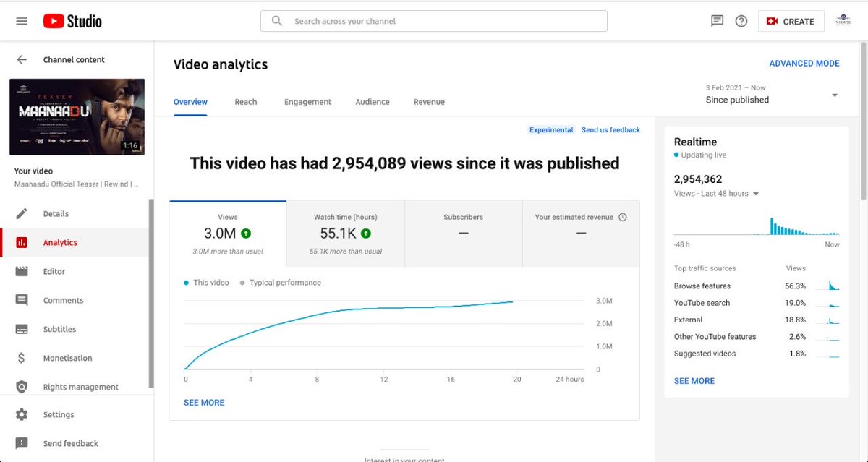This screenshot has width=868, height=462.
Task: Select the Watch time (hours) card
Action: click(x=345, y=234)
